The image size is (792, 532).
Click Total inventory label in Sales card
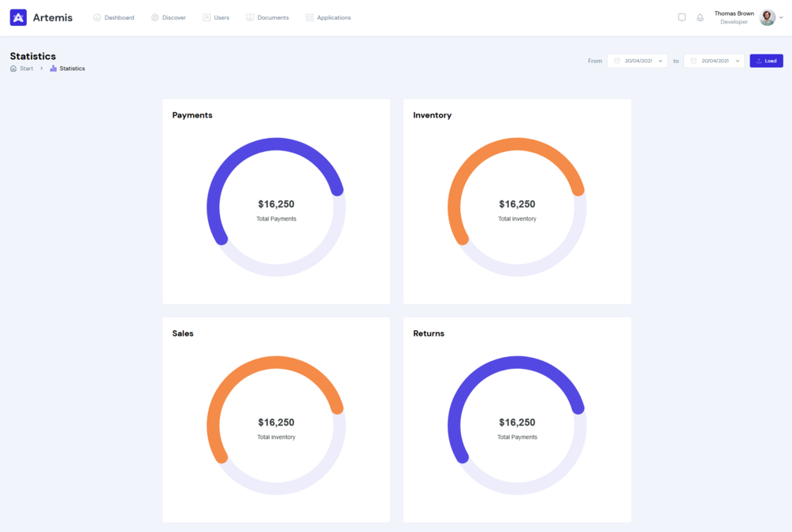277,437
